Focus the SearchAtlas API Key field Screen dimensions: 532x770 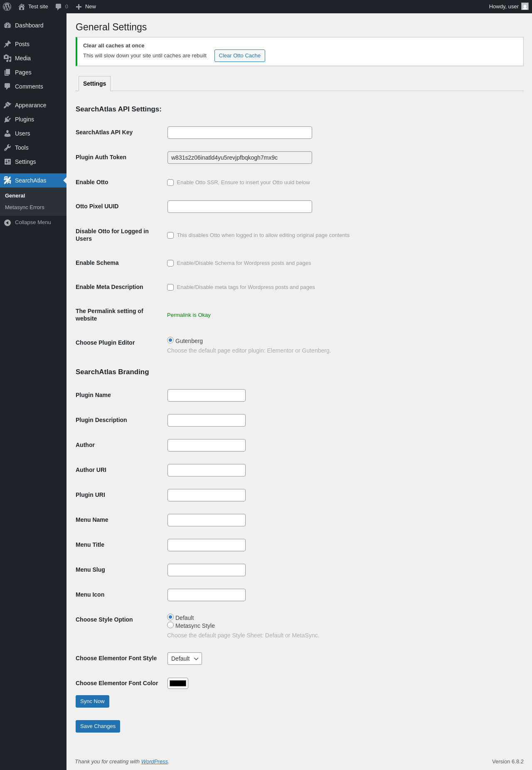tap(240, 133)
